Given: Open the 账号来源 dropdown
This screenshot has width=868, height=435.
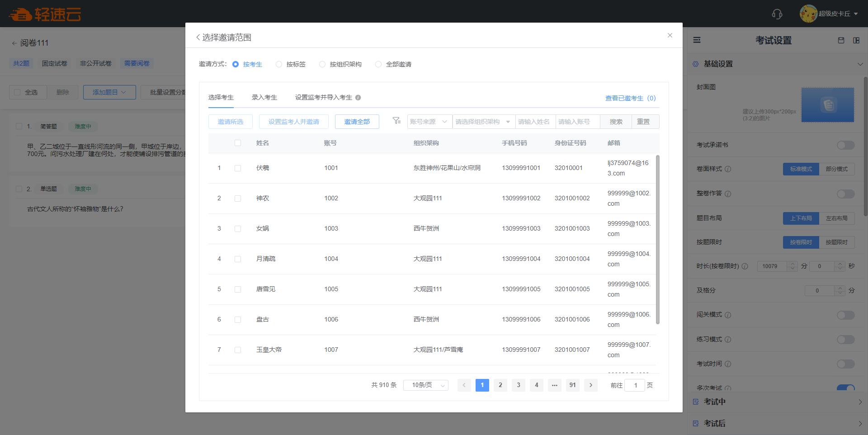Looking at the screenshot, I should pyautogui.click(x=429, y=122).
